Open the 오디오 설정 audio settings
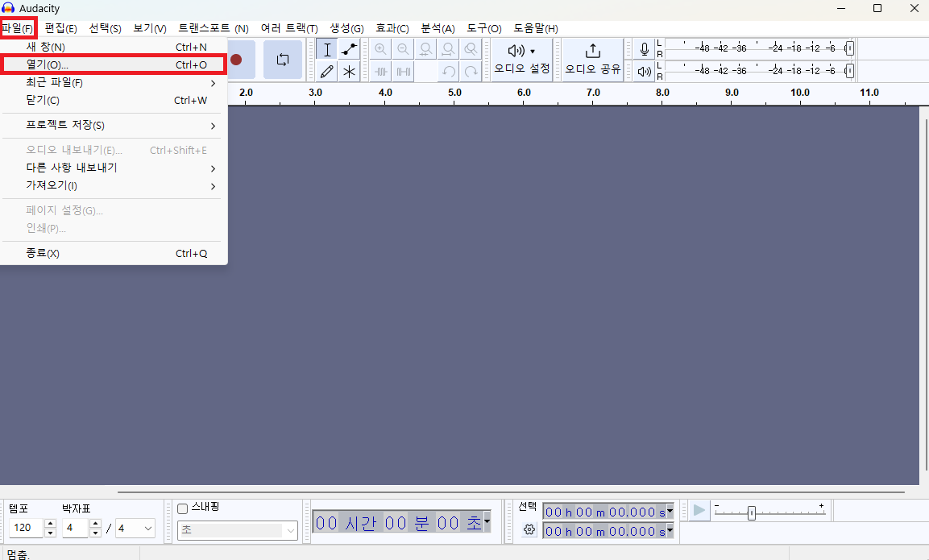The width and height of the screenshot is (929, 560). [520, 60]
